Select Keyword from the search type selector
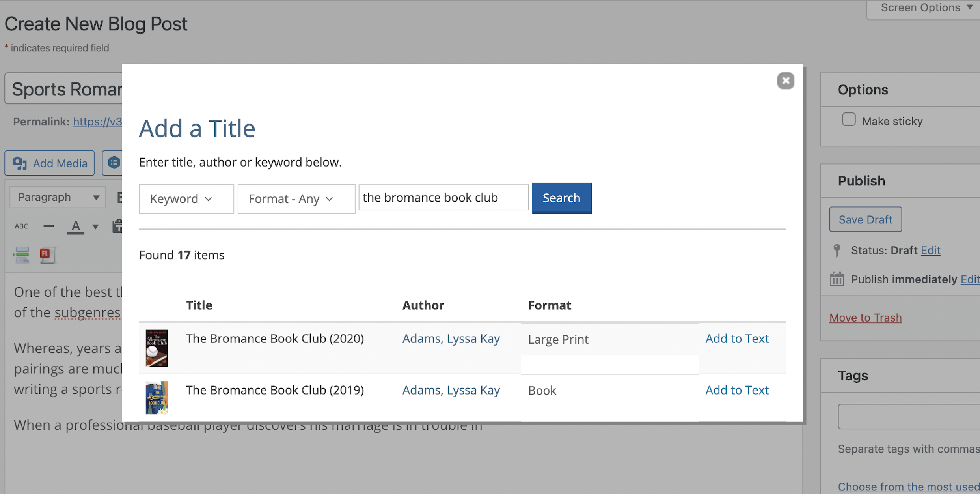This screenshot has width=980, height=494. coord(186,198)
